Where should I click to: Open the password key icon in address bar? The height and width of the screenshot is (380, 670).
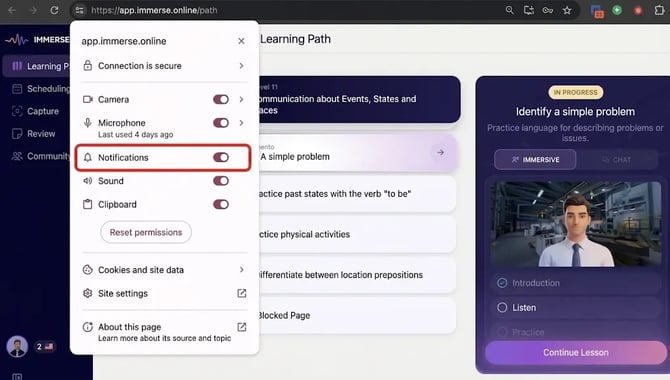click(x=548, y=10)
